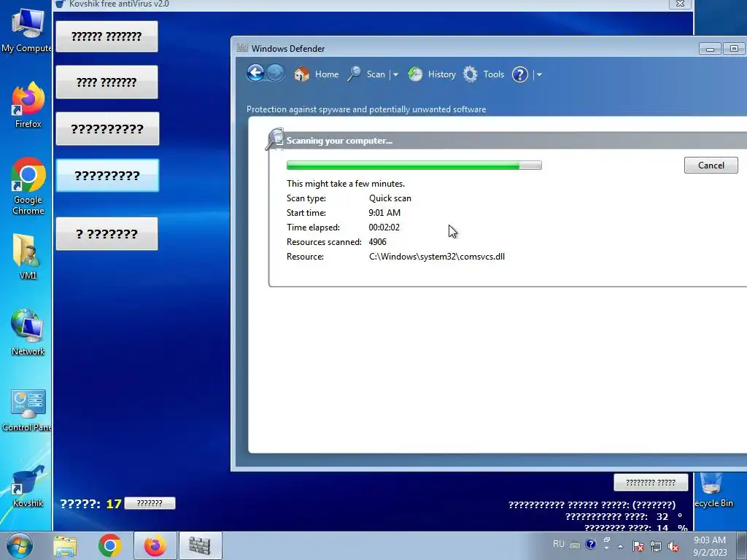Open the Google Chrome desktop shortcut
Viewport: 747px width, 560px height.
point(28,186)
